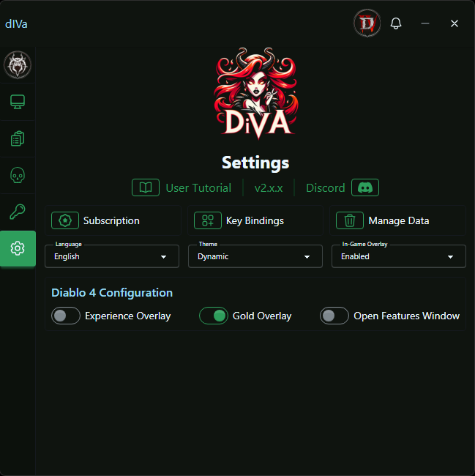Open the Theme dropdown set to Dynamic
This screenshot has height=476, width=475.
point(255,256)
